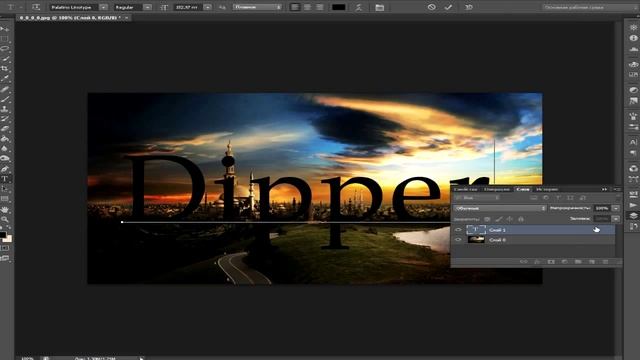Open the font size dropdown arrow
640x360 pixels.
pyautogui.click(x=208, y=7)
